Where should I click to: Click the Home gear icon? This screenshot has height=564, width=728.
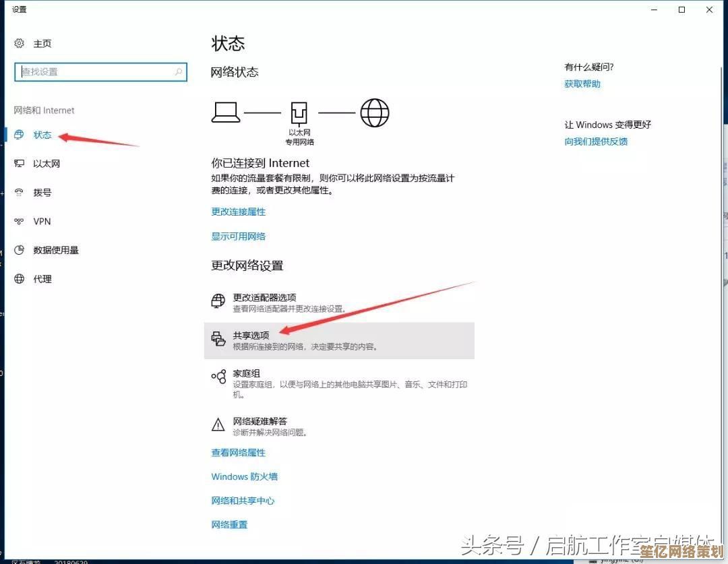pos(19,43)
